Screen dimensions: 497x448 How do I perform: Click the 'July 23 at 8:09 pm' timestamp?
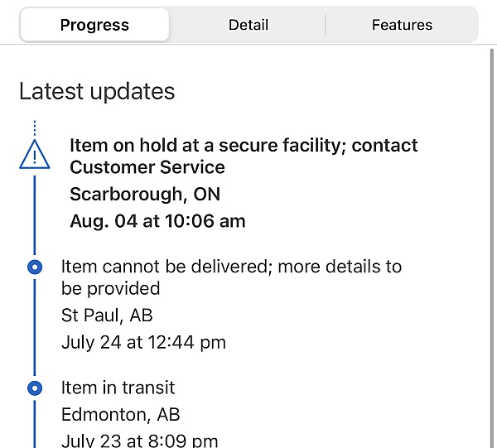[139, 441]
